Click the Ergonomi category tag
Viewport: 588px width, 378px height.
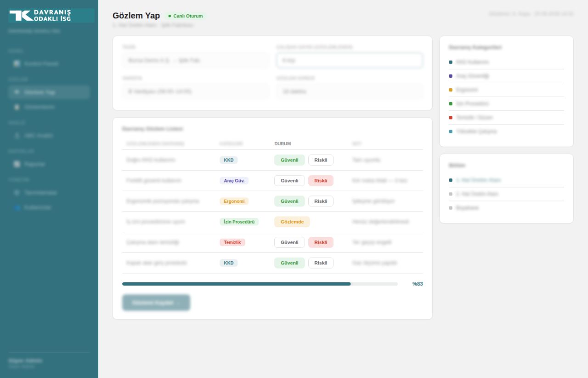(234, 201)
